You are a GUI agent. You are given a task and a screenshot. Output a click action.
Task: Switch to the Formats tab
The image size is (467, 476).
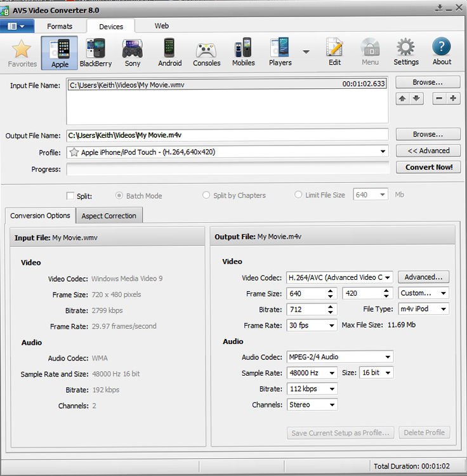[x=60, y=27]
